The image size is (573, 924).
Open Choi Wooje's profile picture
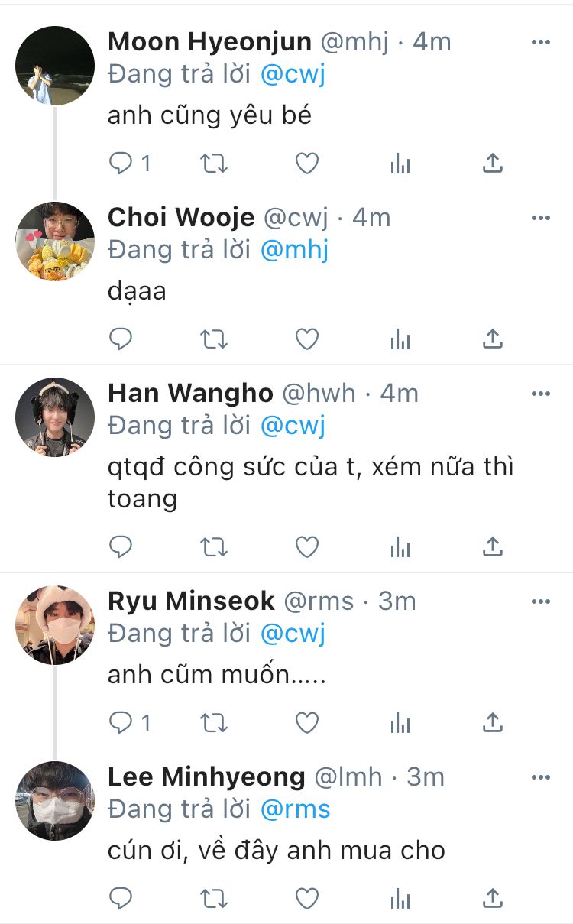pyautogui.click(x=55, y=242)
